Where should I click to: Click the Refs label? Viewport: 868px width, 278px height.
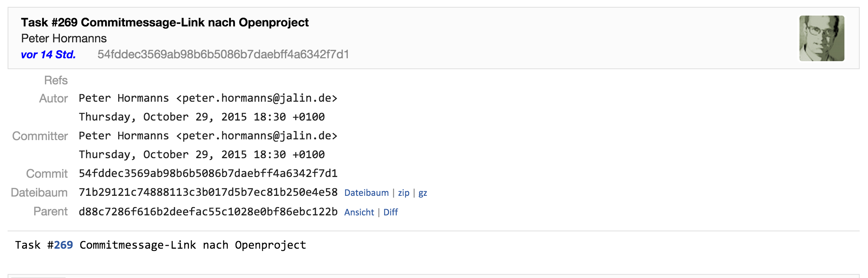[56, 80]
